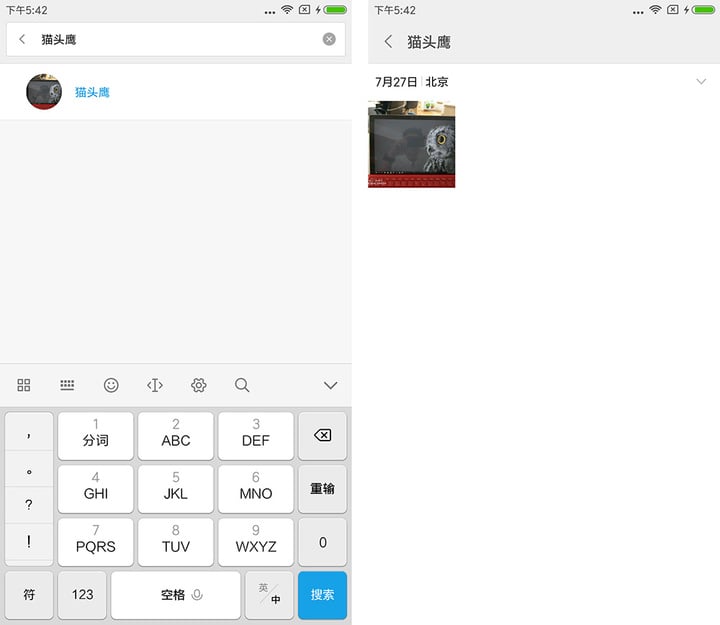Open the emoji smiley panel

click(x=111, y=385)
